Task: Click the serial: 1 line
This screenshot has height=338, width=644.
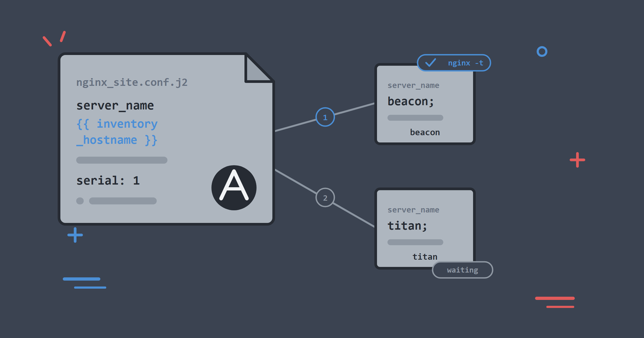Action: [108, 180]
